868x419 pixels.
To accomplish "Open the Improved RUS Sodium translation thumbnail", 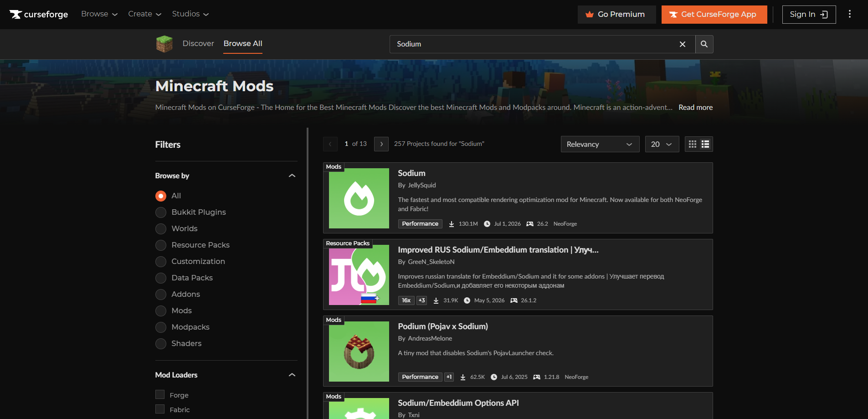I will click(359, 275).
